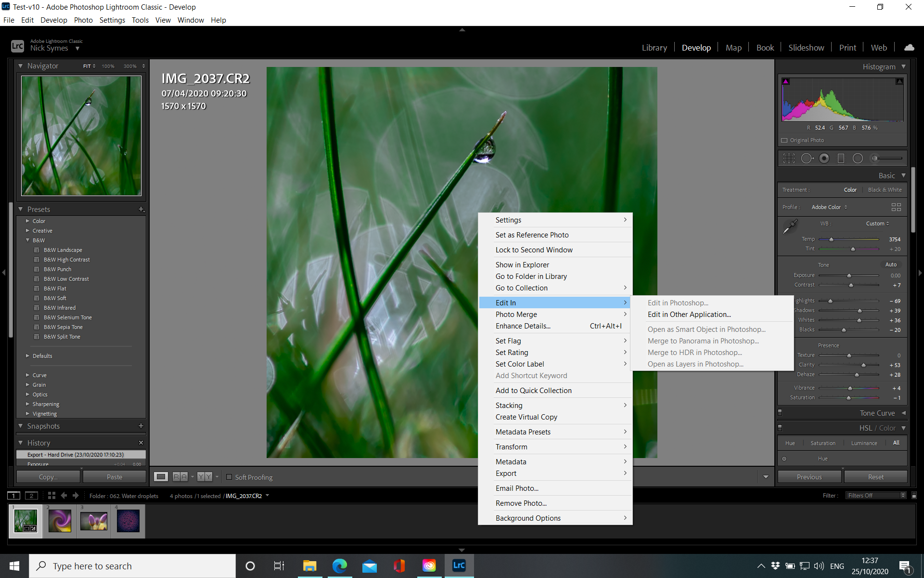Image resolution: width=924 pixels, height=578 pixels.
Task: Check the Original Photo option under the histogram
Action: [x=784, y=140]
